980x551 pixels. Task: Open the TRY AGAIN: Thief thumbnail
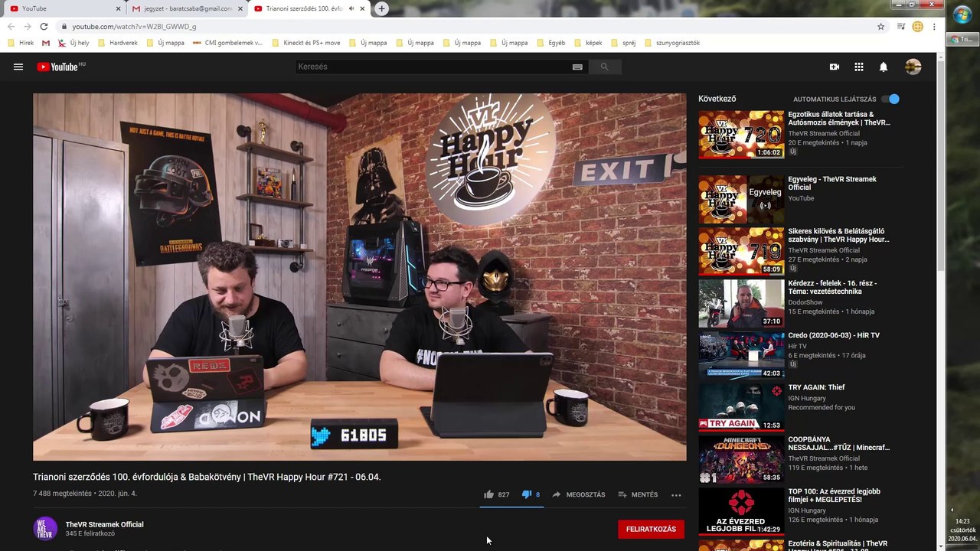pyautogui.click(x=741, y=407)
